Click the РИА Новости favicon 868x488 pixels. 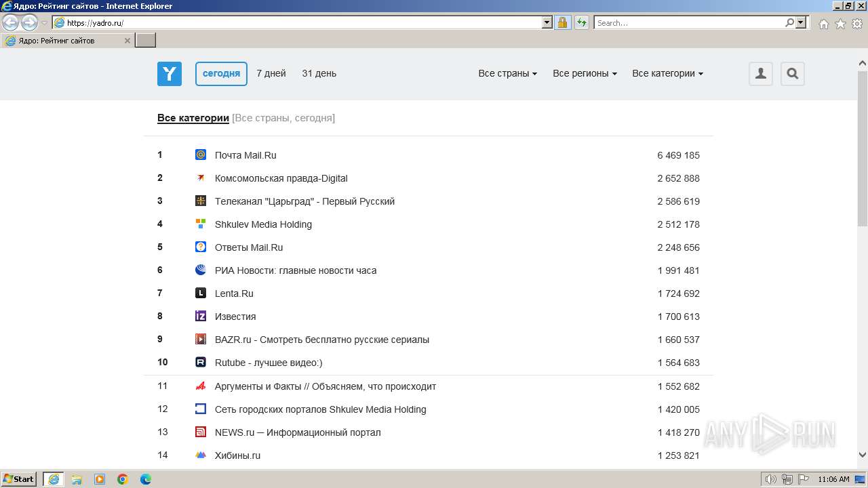point(201,270)
